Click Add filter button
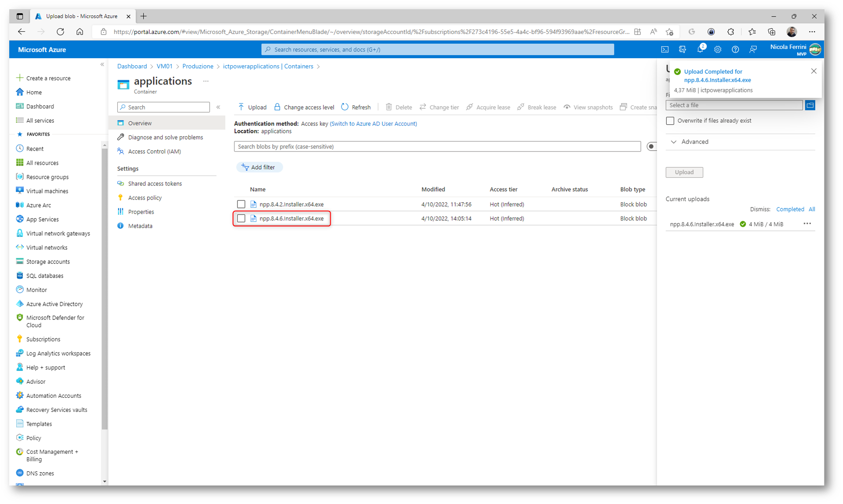Image resolution: width=843 pixels, height=504 pixels. 259,167
